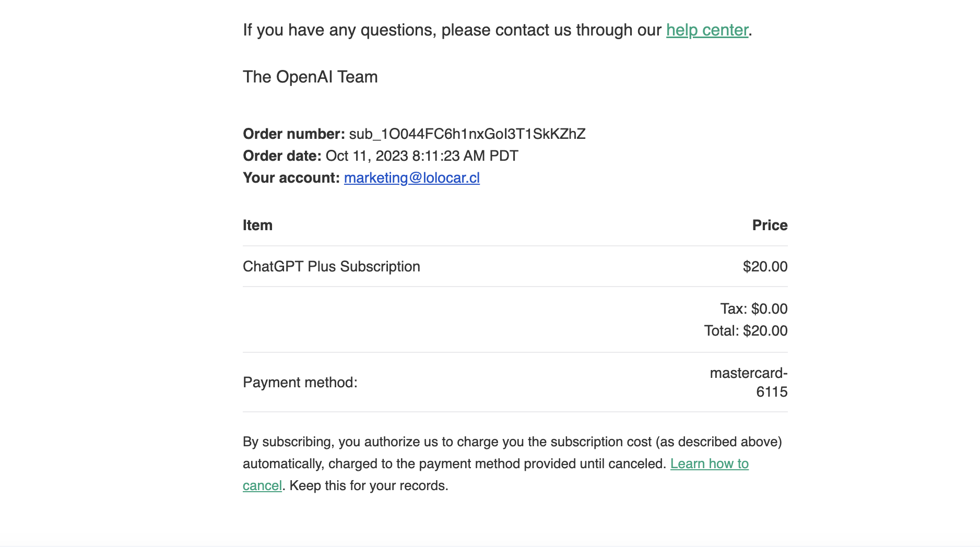980x547 pixels.
Task: Click the "Order number:" bold label
Action: click(x=293, y=134)
